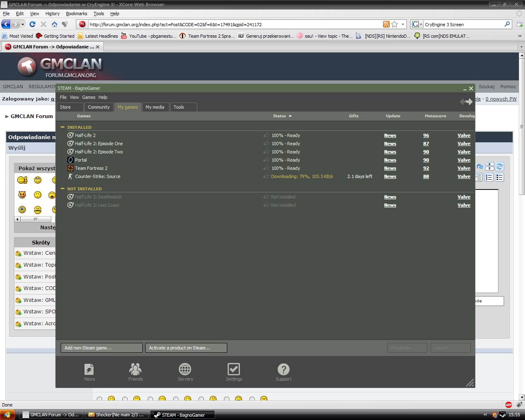Click the CryEngine 3 Screen search field
Viewport: 525px width, 420px height.
(463, 25)
